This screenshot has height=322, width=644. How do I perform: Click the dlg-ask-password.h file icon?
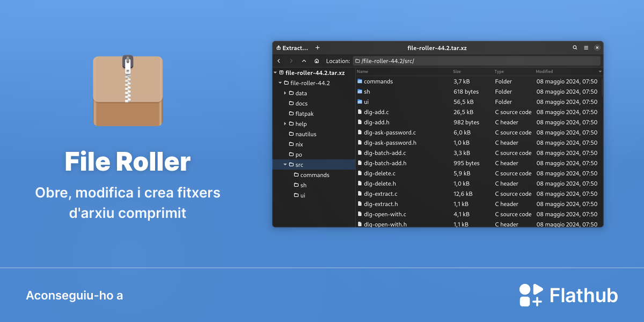pyautogui.click(x=360, y=143)
